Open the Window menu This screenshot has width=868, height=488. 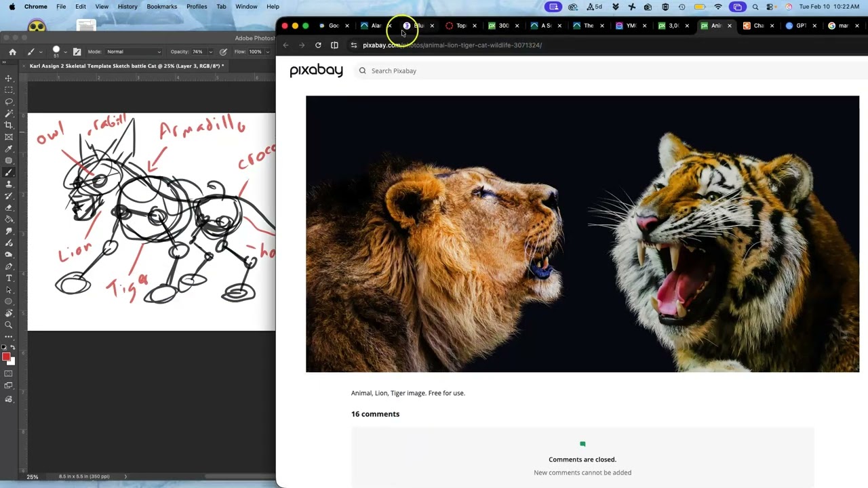[x=246, y=7]
